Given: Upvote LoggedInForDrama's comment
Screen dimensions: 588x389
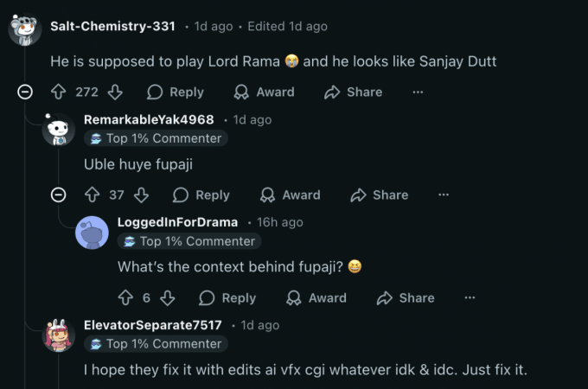Looking at the screenshot, I should pyautogui.click(x=125, y=297).
